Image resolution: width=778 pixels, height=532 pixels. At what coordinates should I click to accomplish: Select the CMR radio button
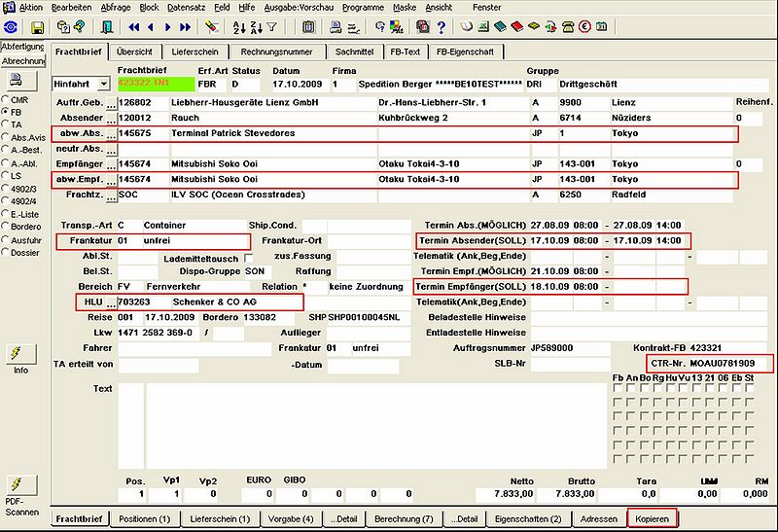point(6,99)
